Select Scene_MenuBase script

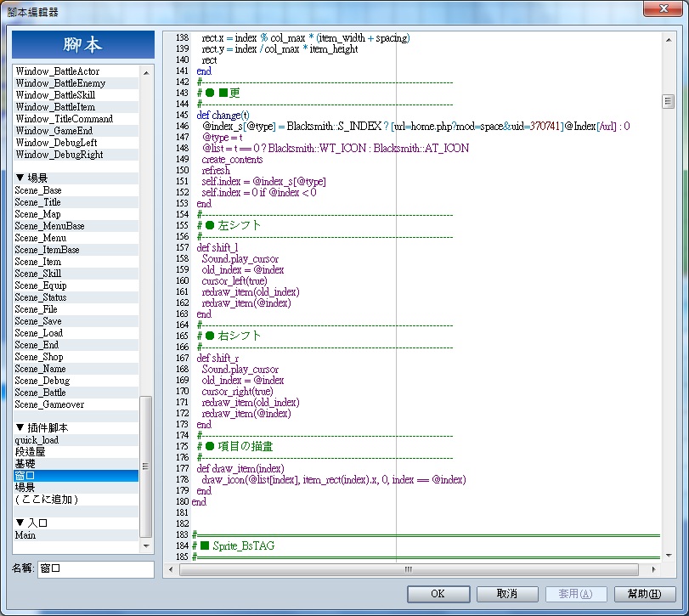[x=76, y=226]
